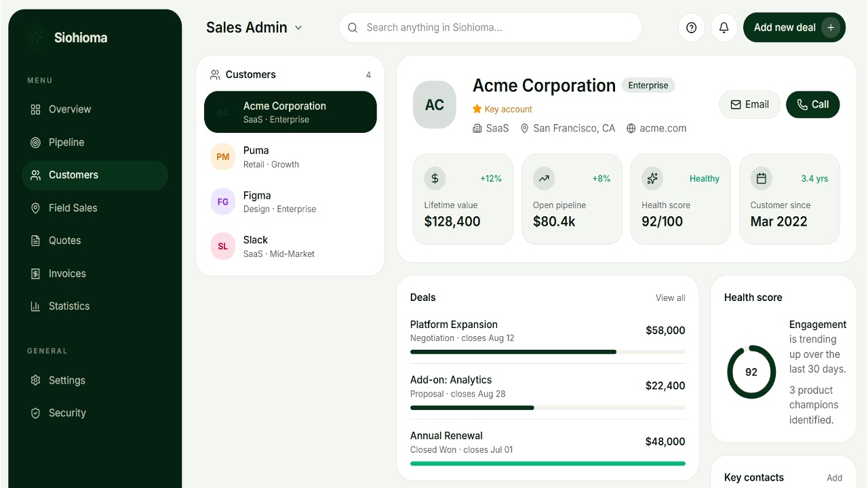Click the Overview grid icon

pos(35,109)
